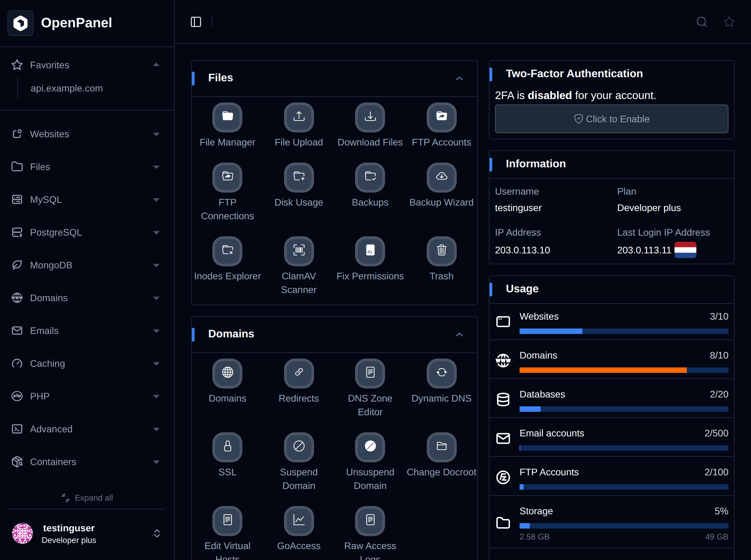Open Dynamic DNS tool
The height and width of the screenshot is (560, 751).
[441, 373]
